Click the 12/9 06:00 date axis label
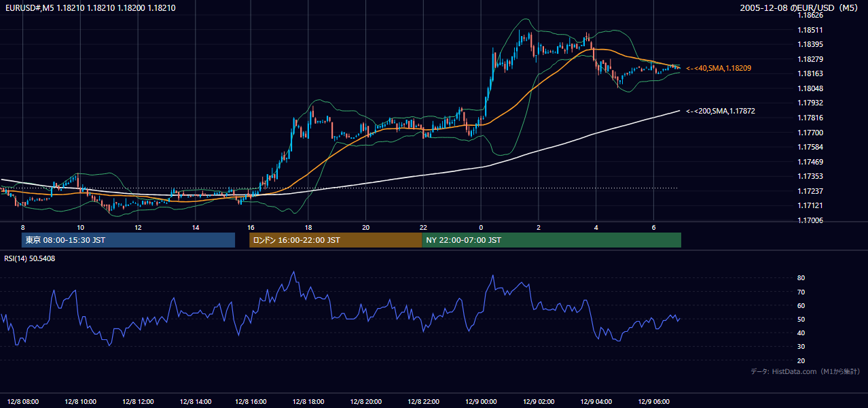868x408 pixels. click(653, 401)
